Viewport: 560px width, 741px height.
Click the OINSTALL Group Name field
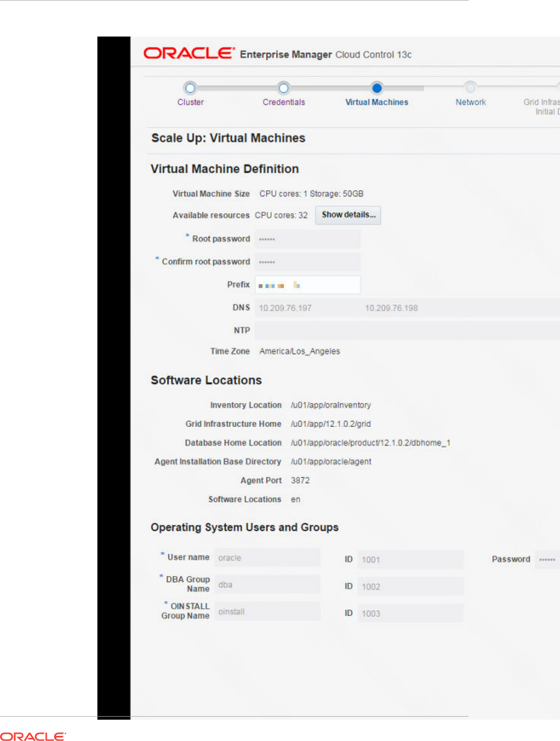(267, 611)
